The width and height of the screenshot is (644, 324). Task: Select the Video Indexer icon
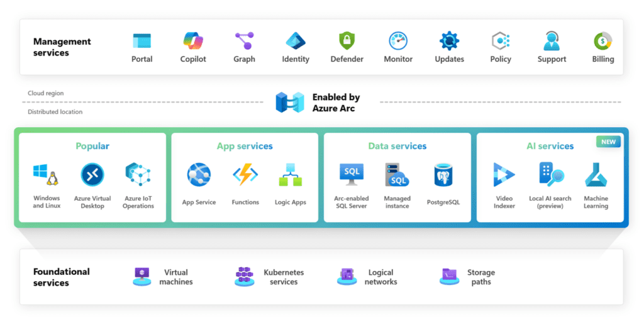tap(504, 175)
